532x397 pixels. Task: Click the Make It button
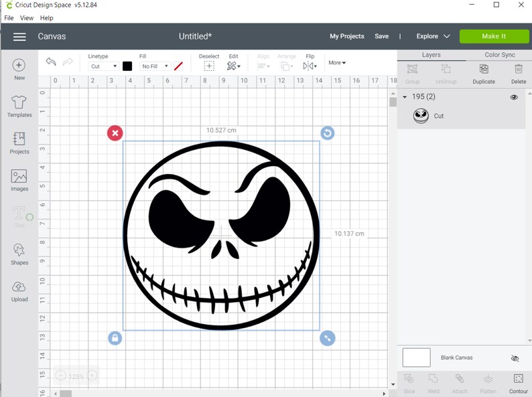click(494, 36)
